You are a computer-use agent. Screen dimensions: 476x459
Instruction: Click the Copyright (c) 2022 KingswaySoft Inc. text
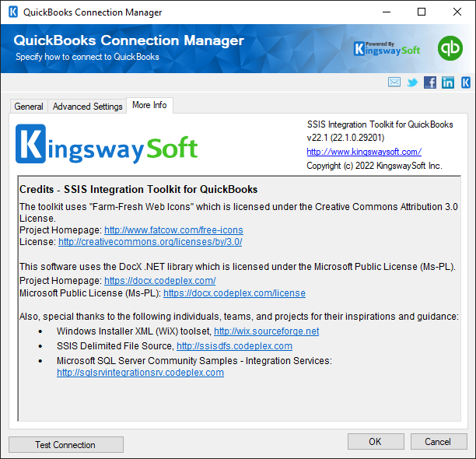(374, 166)
